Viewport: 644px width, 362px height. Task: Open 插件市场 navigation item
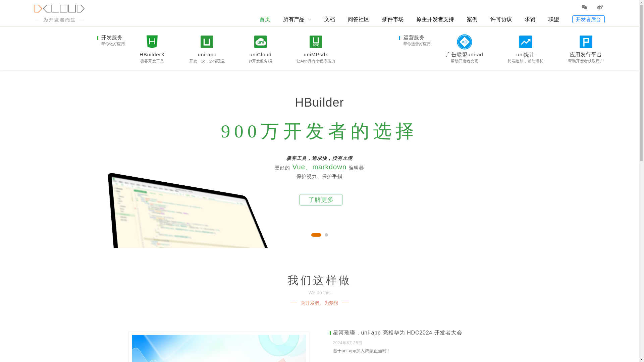tap(393, 19)
